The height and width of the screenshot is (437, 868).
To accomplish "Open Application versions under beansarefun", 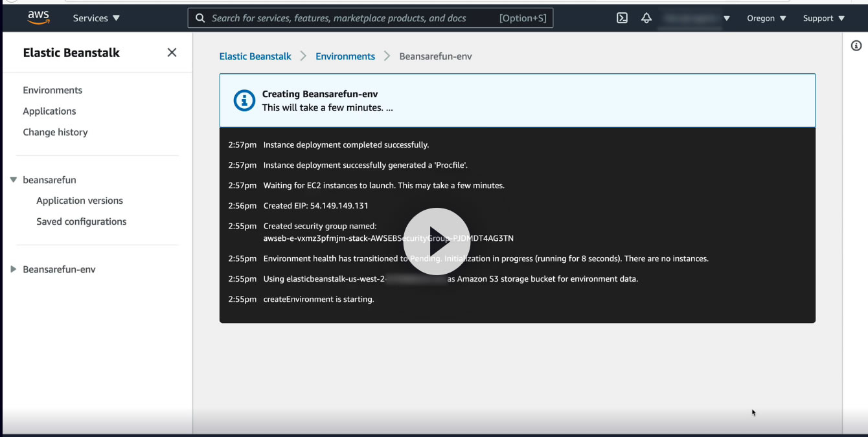I will 80,201.
